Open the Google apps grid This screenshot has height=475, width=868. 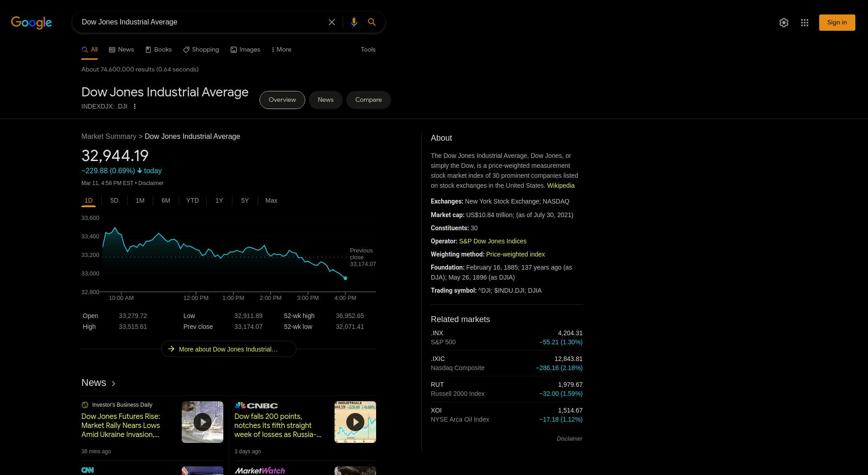pyautogui.click(x=805, y=23)
